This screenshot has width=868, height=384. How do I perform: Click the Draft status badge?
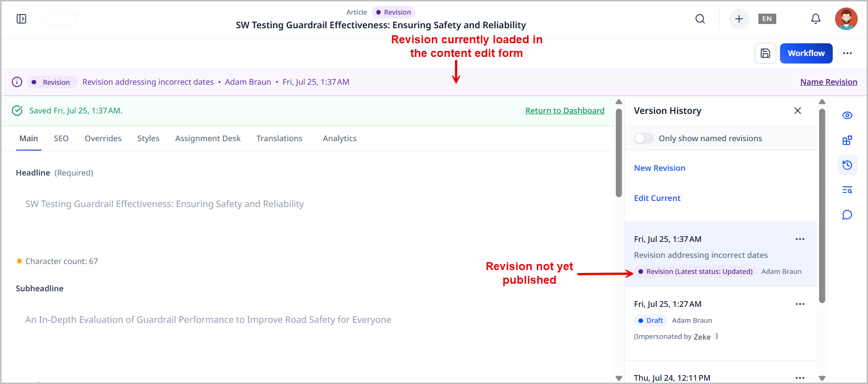tap(651, 320)
